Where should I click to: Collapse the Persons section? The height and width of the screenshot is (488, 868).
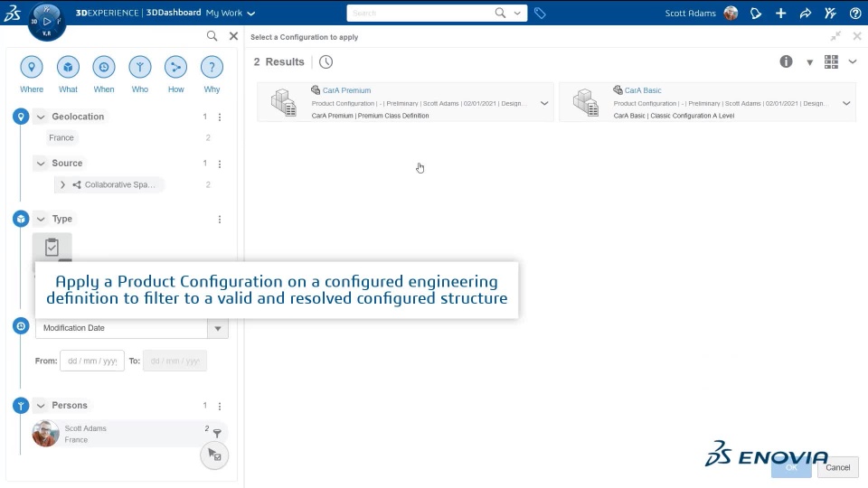(x=41, y=406)
